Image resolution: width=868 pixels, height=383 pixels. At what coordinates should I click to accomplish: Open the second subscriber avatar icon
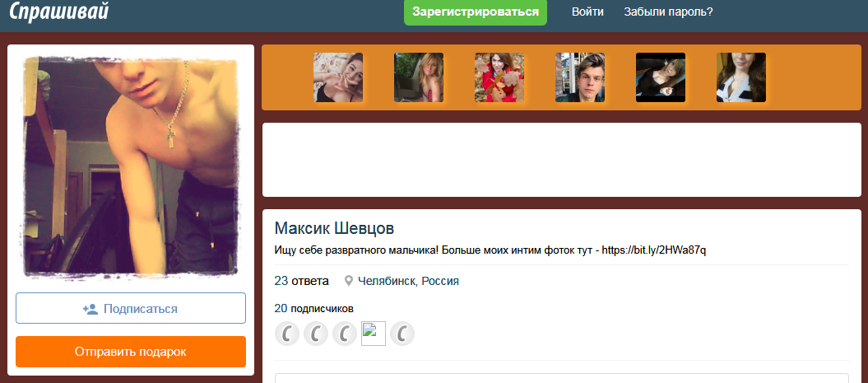click(316, 334)
